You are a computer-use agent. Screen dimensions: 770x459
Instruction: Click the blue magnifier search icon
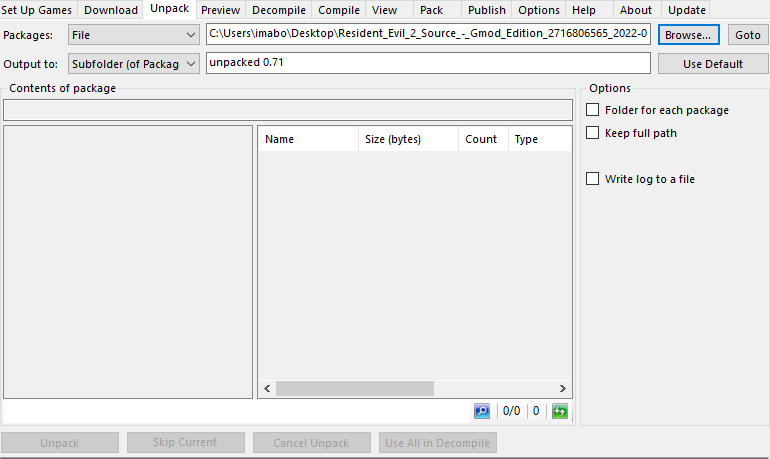click(483, 411)
